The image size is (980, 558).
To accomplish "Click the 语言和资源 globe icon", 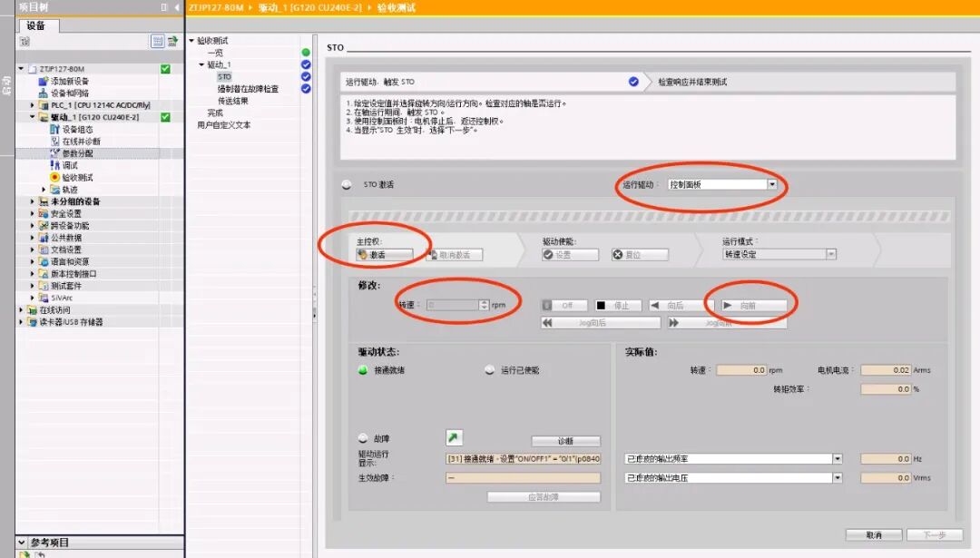I will point(44,262).
